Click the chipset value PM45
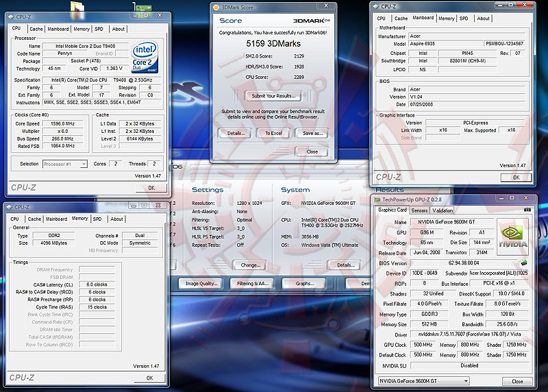This screenshot has width=548, height=392. (x=467, y=53)
